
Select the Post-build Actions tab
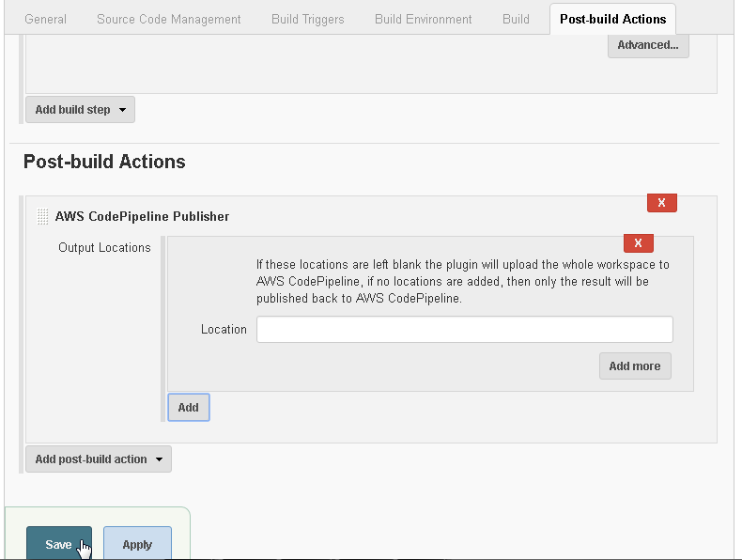tap(612, 19)
